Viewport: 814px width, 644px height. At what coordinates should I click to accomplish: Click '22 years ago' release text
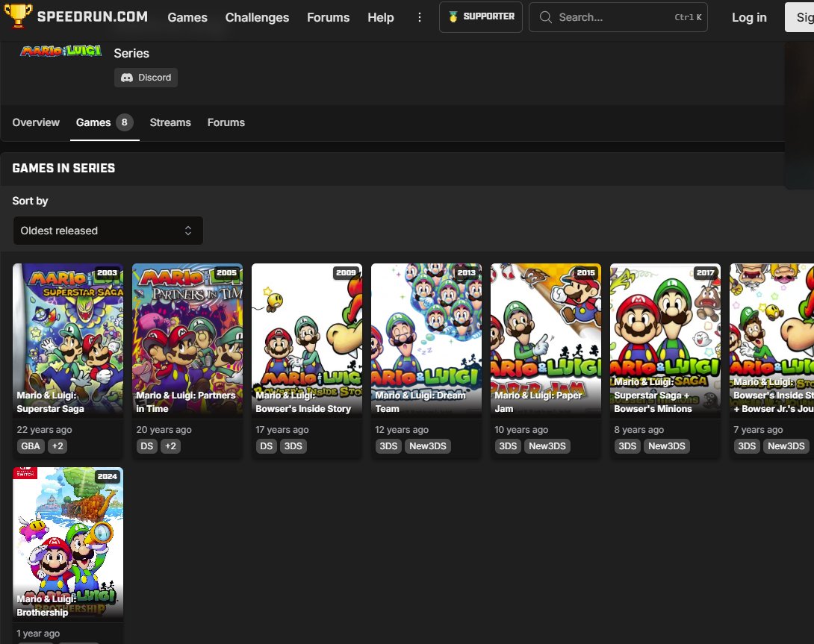click(44, 430)
